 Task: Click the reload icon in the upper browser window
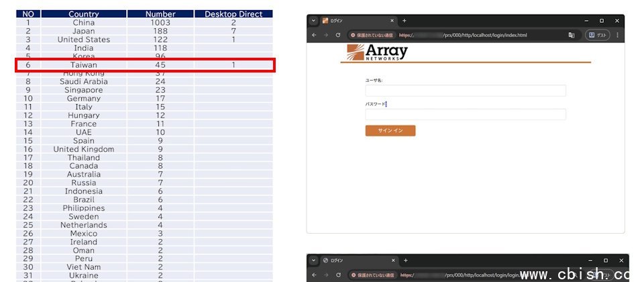click(338, 35)
